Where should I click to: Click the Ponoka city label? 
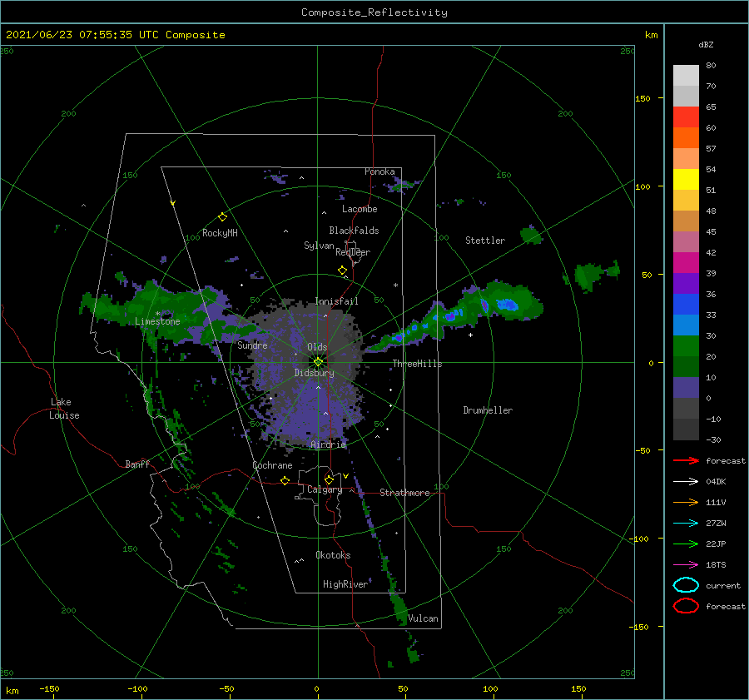(379, 171)
